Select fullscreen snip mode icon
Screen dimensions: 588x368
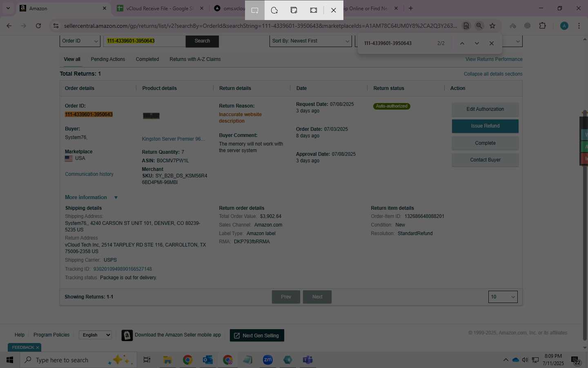click(x=314, y=10)
